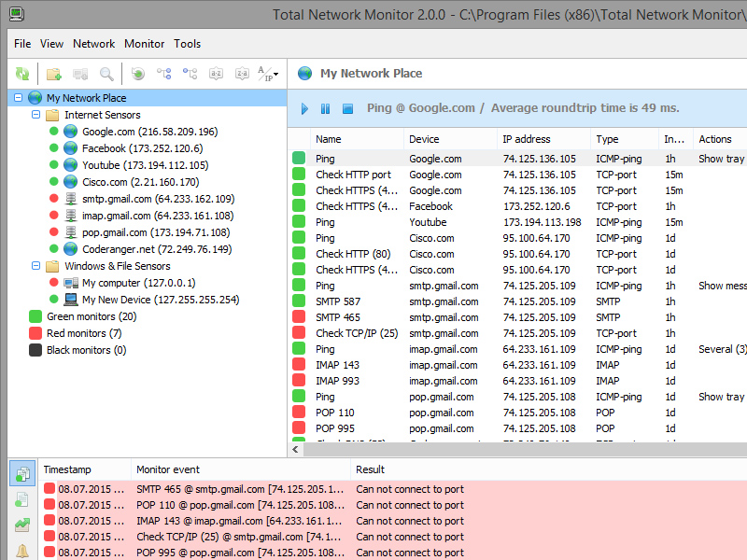
Task: Pause the Ping @ Google.com monitor
Action: tap(324, 108)
